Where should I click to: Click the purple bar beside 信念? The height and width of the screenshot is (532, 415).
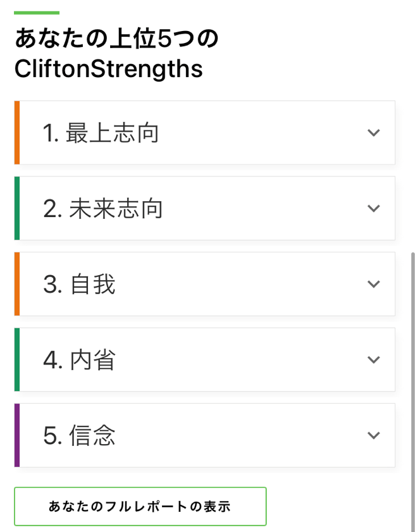[17, 435]
